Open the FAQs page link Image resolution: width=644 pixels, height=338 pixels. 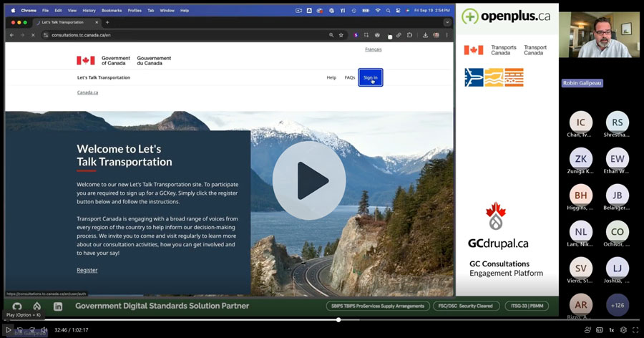349,77
